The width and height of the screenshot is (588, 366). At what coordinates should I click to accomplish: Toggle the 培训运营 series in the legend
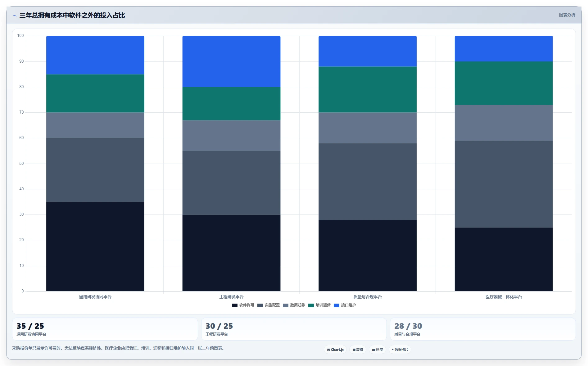click(319, 305)
